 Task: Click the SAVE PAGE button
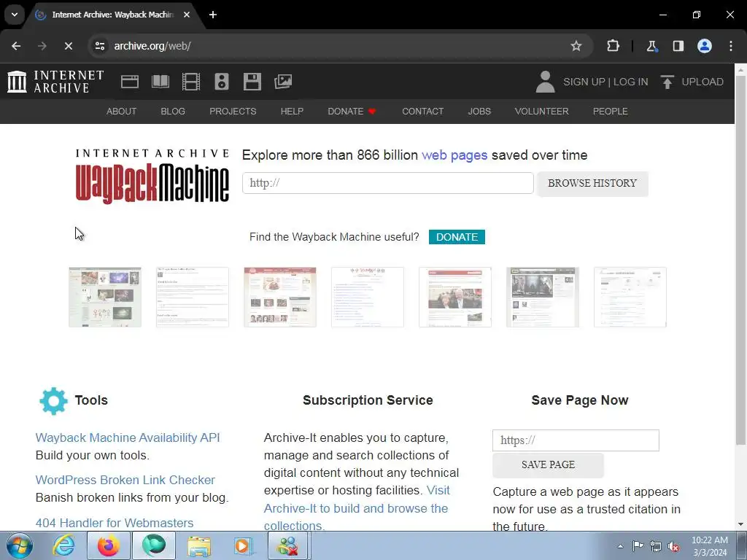click(548, 464)
